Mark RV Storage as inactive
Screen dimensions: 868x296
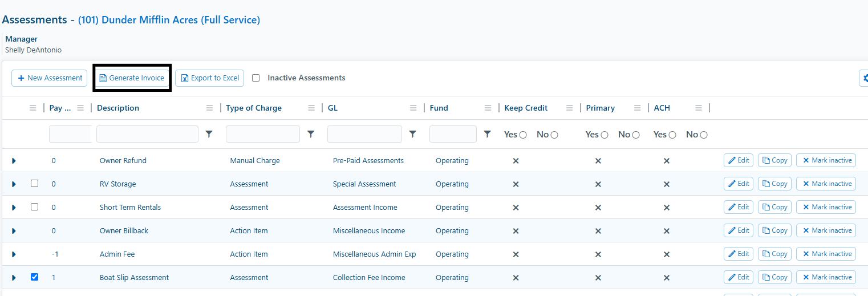click(826, 184)
